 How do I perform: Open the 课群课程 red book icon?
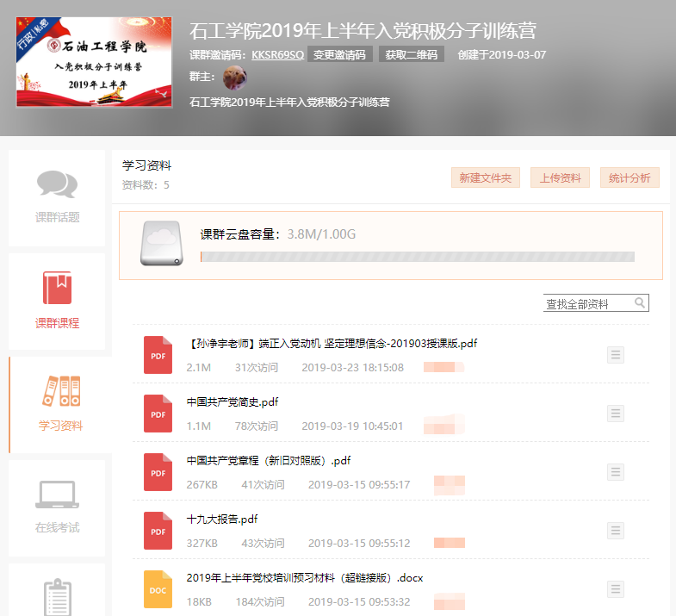pyautogui.click(x=57, y=288)
